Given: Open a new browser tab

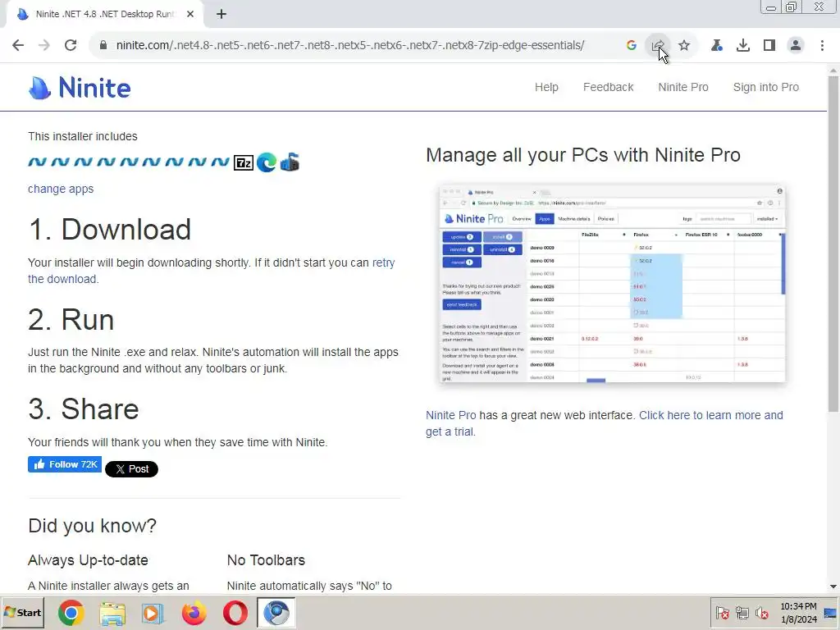Looking at the screenshot, I should [221, 15].
